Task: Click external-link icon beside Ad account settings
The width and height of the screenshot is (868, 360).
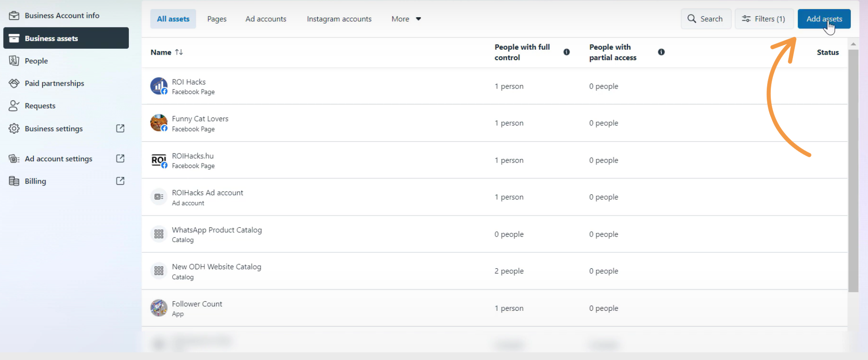Action: [120, 158]
